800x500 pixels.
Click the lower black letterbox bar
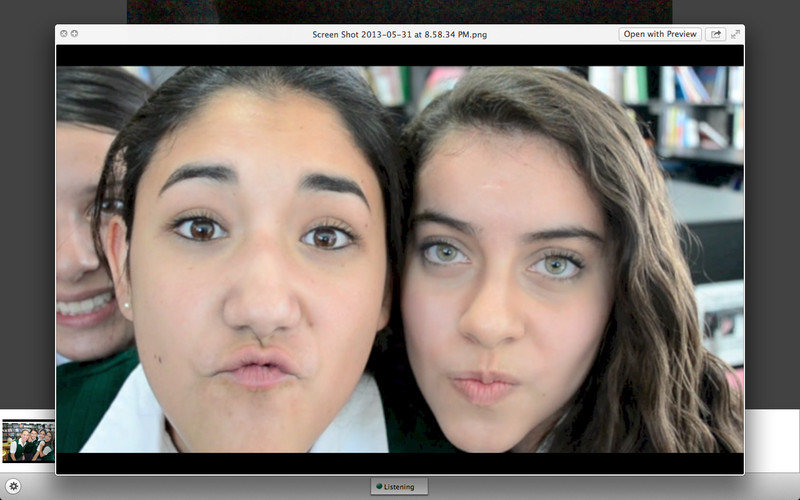(x=399, y=463)
